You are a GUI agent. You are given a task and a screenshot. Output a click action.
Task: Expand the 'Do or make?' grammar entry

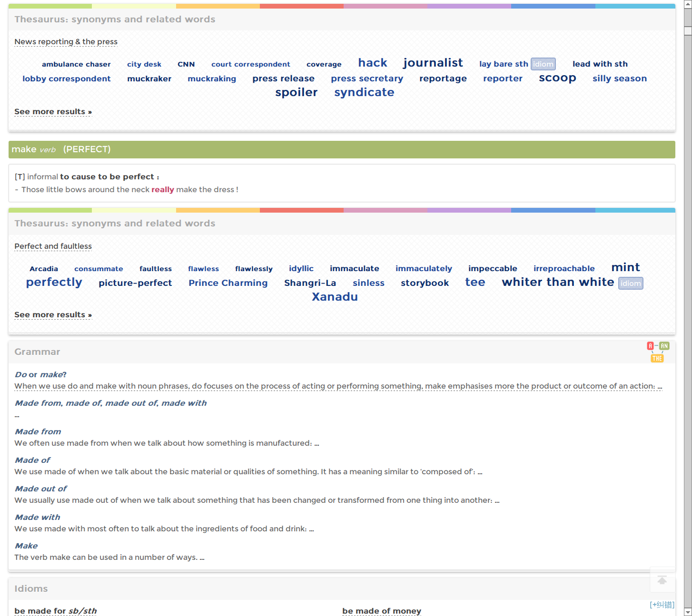[x=40, y=375]
